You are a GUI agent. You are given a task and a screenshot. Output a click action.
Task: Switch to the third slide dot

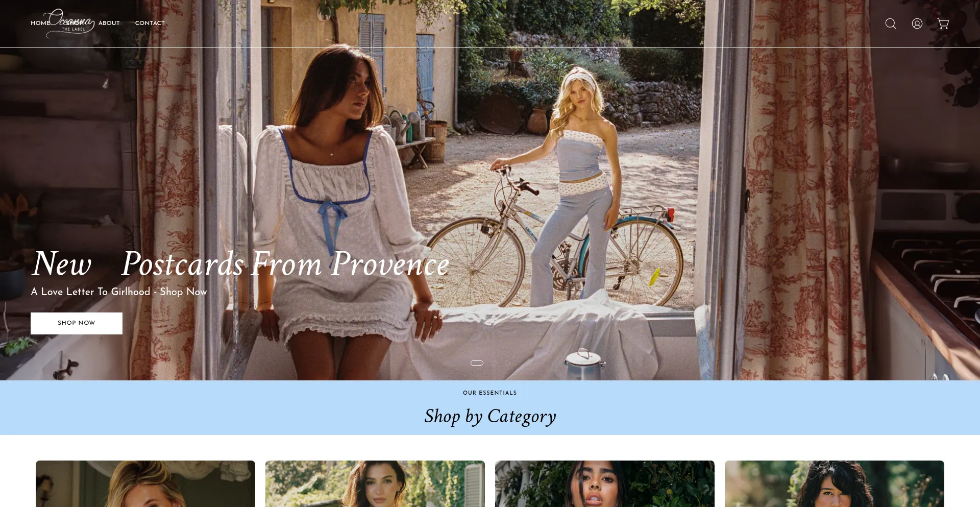[507, 363]
